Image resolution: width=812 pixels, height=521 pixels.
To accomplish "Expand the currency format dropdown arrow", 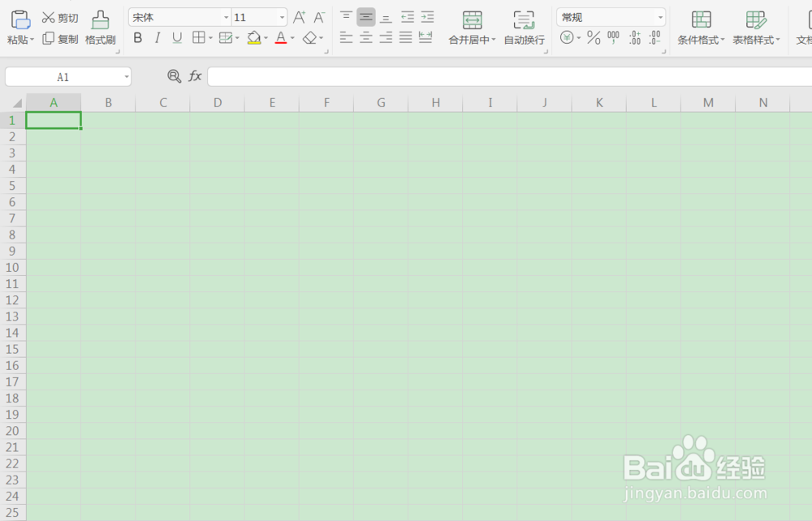I will tap(578, 38).
